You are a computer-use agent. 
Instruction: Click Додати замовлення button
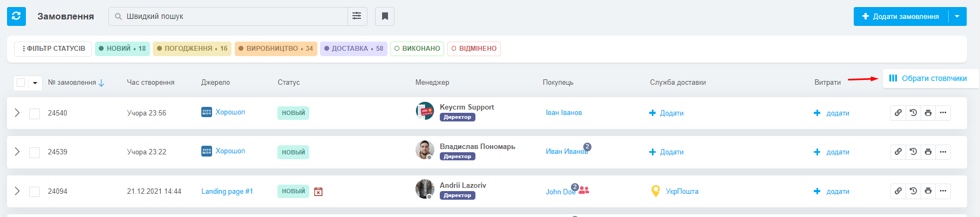(x=901, y=16)
